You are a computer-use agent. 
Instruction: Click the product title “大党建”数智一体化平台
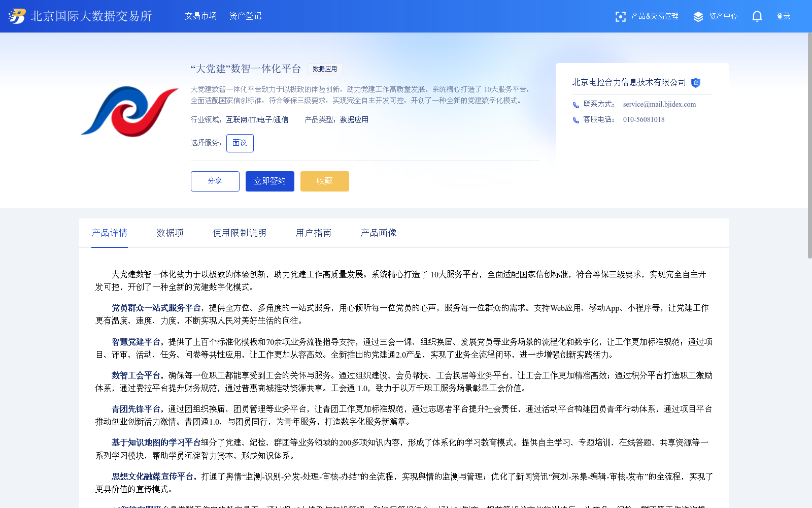246,69
